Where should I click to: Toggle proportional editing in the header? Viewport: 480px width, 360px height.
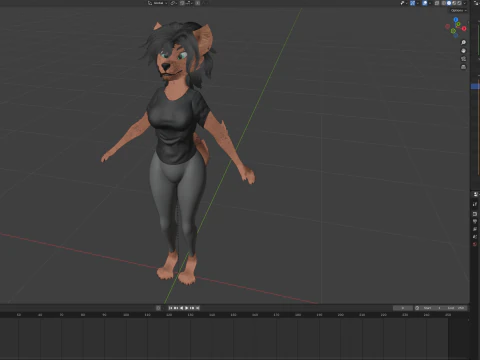198,3
